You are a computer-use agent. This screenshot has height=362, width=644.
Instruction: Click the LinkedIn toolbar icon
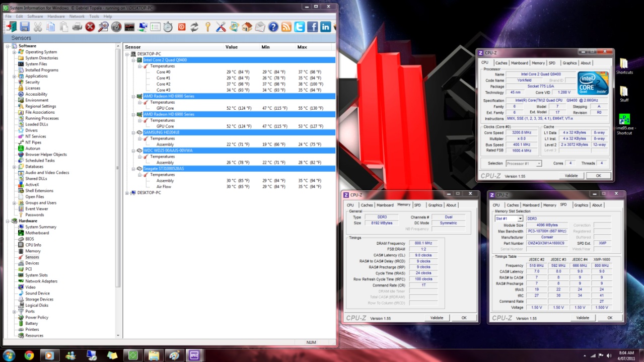(x=326, y=27)
